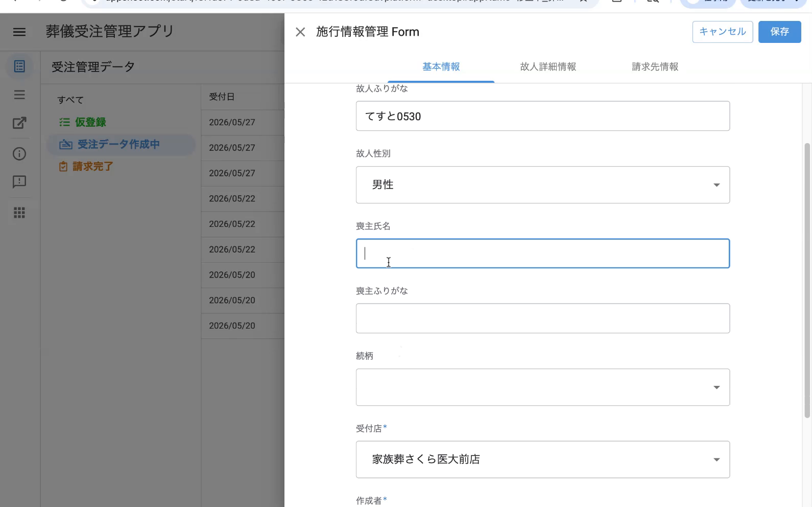Click last 2026/05/20 row

pos(243,326)
